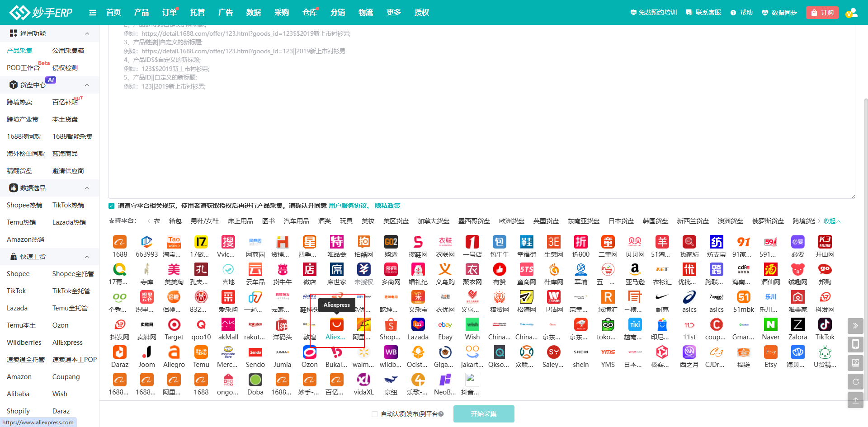
Task: Uncheck the 平台相关规范 agreement checkbox
Action: pyautogui.click(x=111, y=206)
